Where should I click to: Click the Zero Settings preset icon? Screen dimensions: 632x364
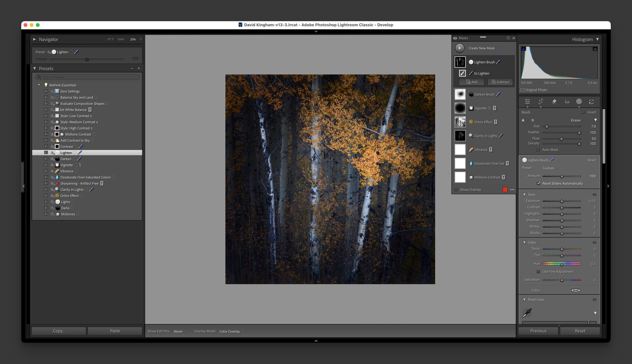pos(57,91)
